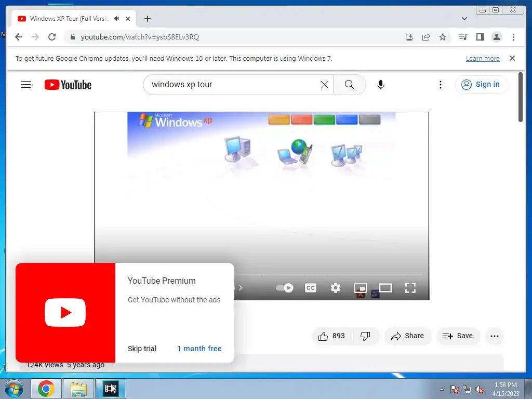Screen dimensions: 532x399
Task: Search with your voice microphone
Action: pos(381,85)
